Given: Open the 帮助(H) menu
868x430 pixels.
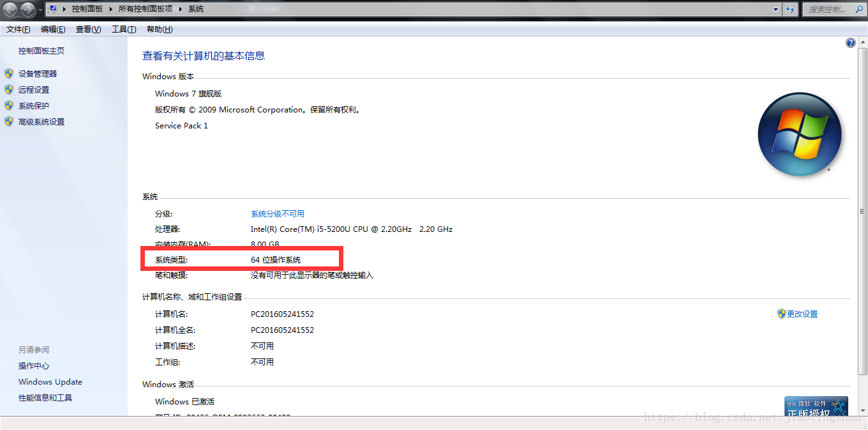Looking at the screenshot, I should coord(160,29).
